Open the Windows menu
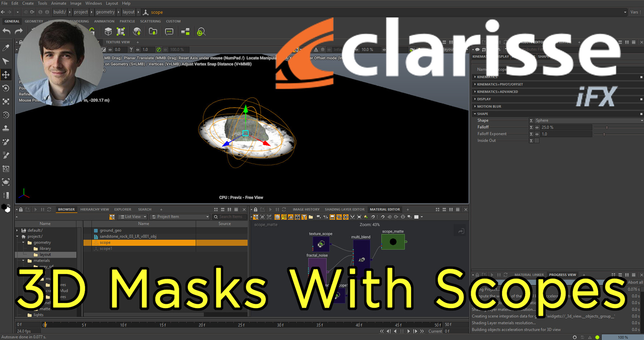This screenshot has width=644, height=340. (93, 3)
